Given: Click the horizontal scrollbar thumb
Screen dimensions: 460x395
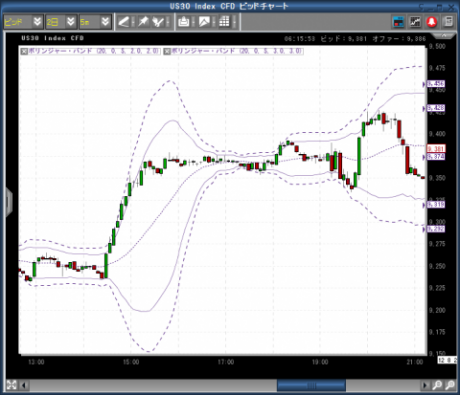Looking at the screenshot, I should [311, 386].
